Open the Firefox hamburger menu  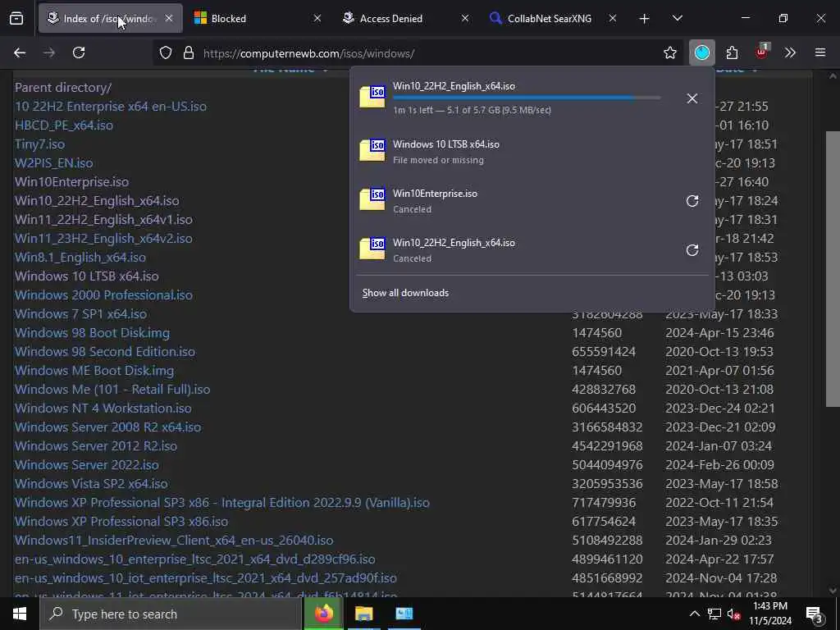tap(820, 52)
